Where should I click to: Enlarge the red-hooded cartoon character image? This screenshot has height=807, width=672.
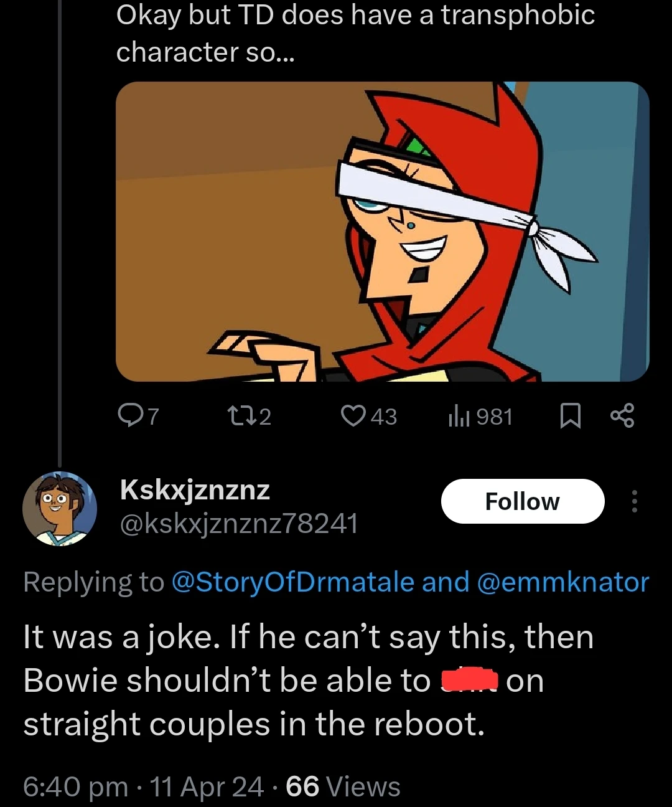[x=382, y=232]
